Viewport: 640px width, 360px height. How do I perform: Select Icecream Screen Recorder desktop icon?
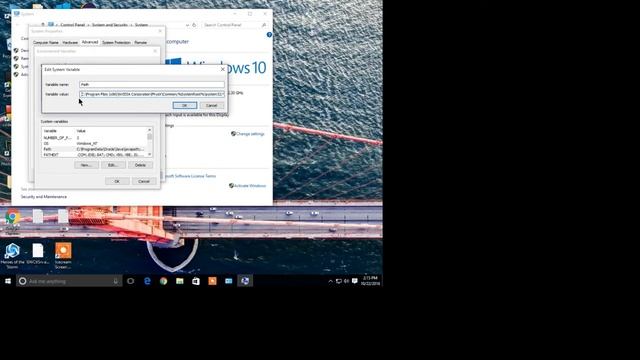click(63, 256)
